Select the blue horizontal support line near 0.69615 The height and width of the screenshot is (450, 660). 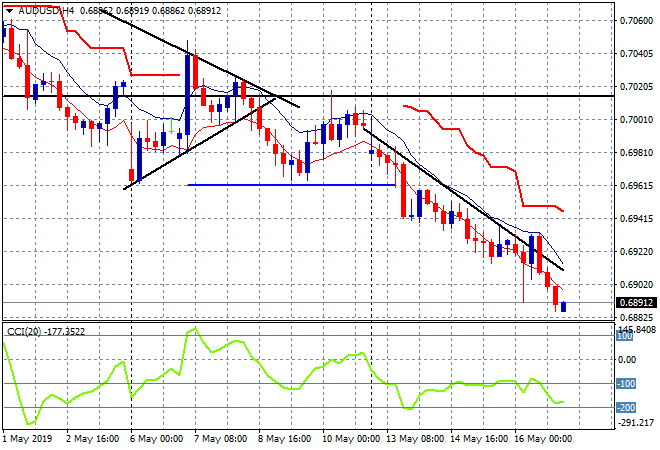pos(290,185)
